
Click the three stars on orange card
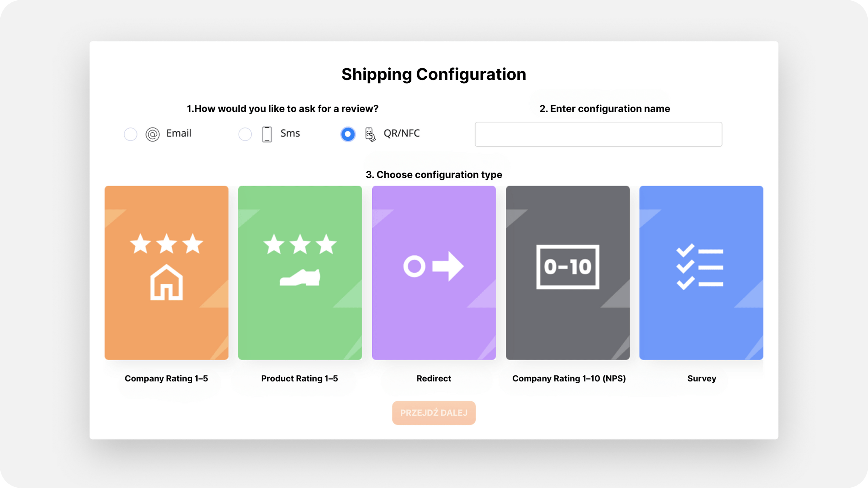[167, 244]
